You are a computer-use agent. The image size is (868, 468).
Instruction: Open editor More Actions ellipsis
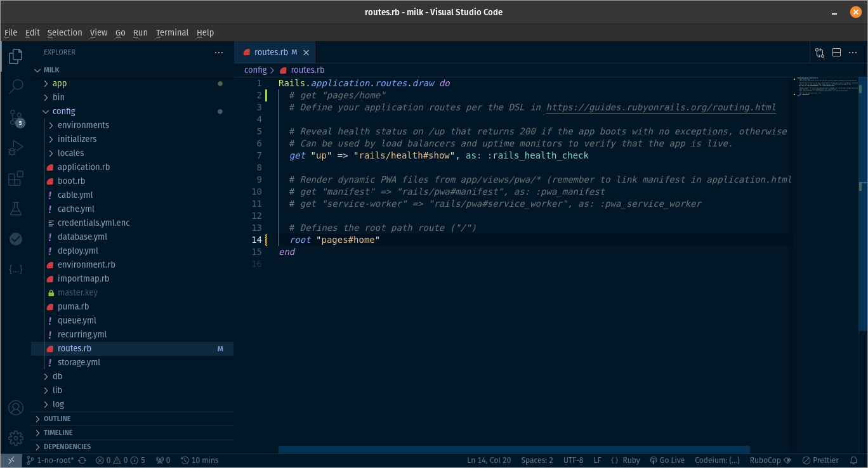click(853, 53)
